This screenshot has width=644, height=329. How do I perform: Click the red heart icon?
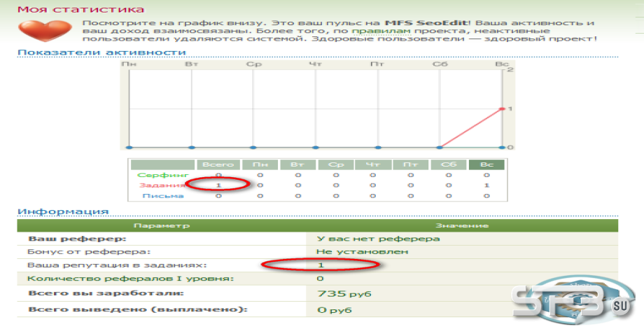coord(45,30)
